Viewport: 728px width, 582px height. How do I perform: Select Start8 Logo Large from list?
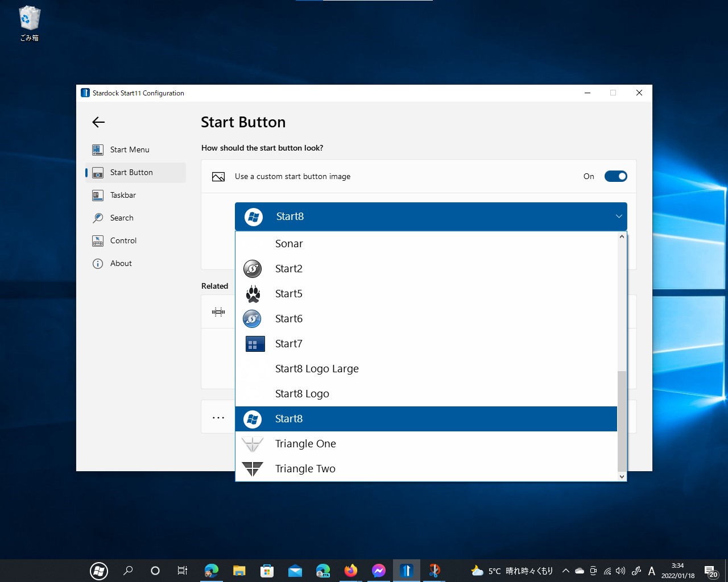[x=317, y=369]
